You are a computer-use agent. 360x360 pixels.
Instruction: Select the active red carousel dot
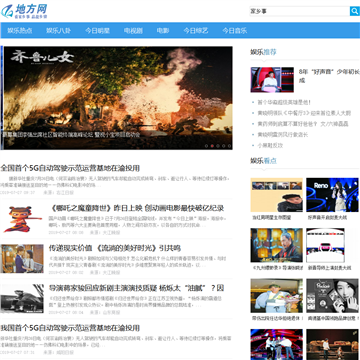[x=212, y=146]
